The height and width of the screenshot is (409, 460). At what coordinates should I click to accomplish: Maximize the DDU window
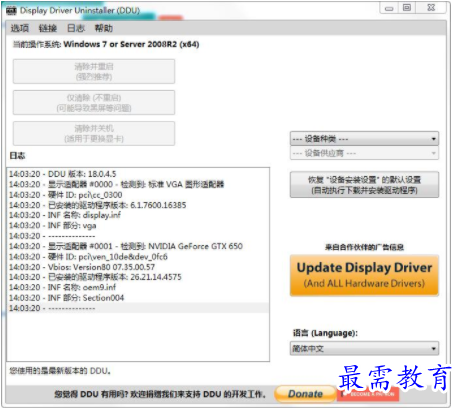(x=407, y=8)
